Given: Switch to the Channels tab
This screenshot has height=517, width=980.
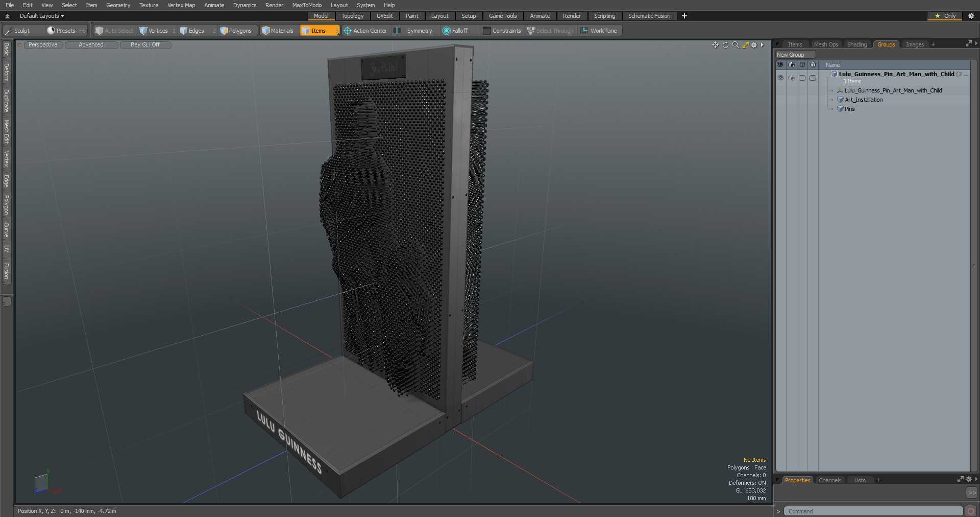Looking at the screenshot, I should [829, 480].
